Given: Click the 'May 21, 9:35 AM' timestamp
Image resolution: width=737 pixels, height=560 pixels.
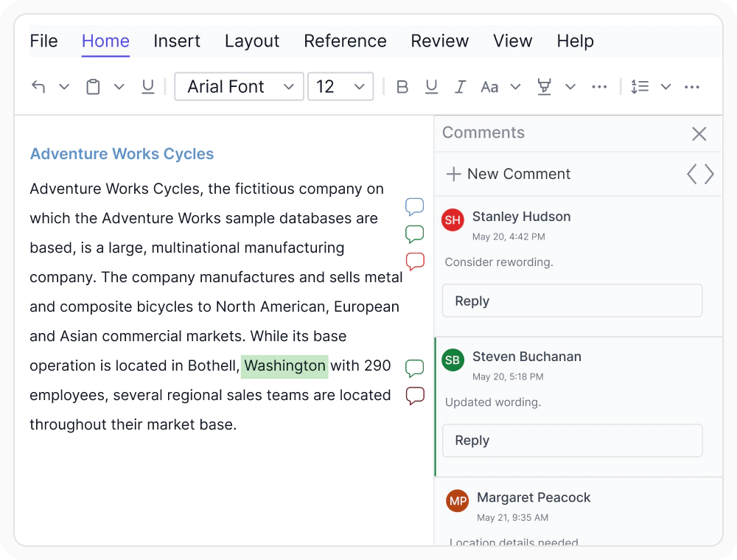Looking at the screenshot, I should [512, 518].
